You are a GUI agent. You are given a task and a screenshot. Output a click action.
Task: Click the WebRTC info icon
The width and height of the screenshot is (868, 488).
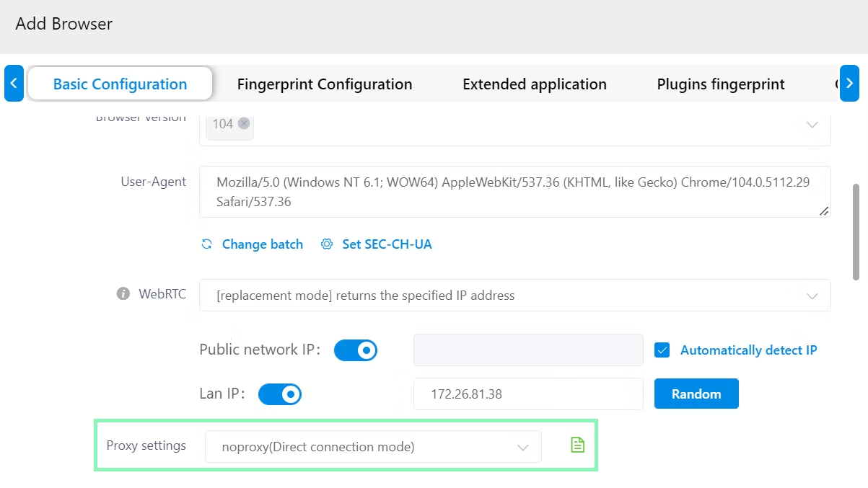[x=123, y=294]
